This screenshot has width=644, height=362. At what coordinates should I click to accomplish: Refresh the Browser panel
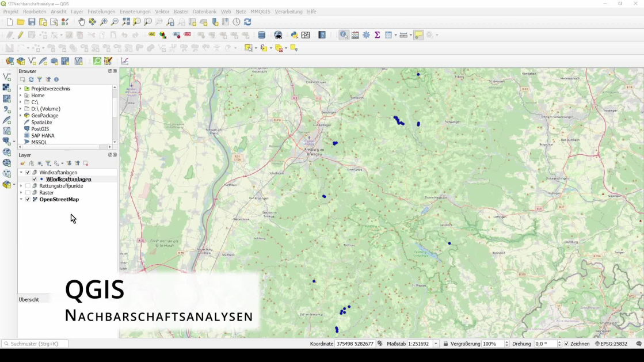(x=31, y=79)
